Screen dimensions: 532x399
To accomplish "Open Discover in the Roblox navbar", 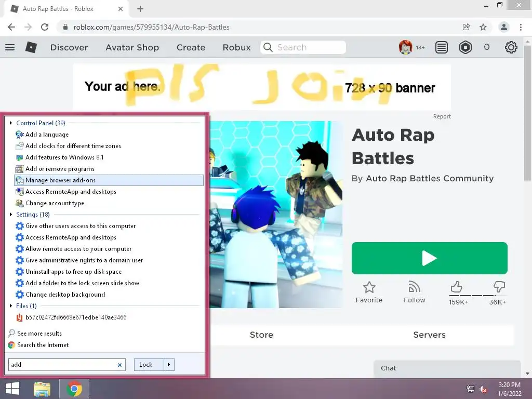I will pos(69,47).
